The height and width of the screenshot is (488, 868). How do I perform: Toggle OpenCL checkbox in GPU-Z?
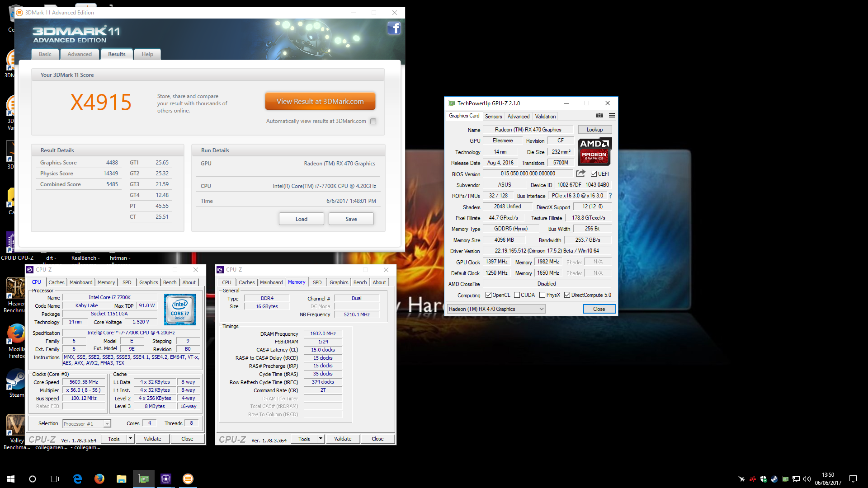[488, 295]
